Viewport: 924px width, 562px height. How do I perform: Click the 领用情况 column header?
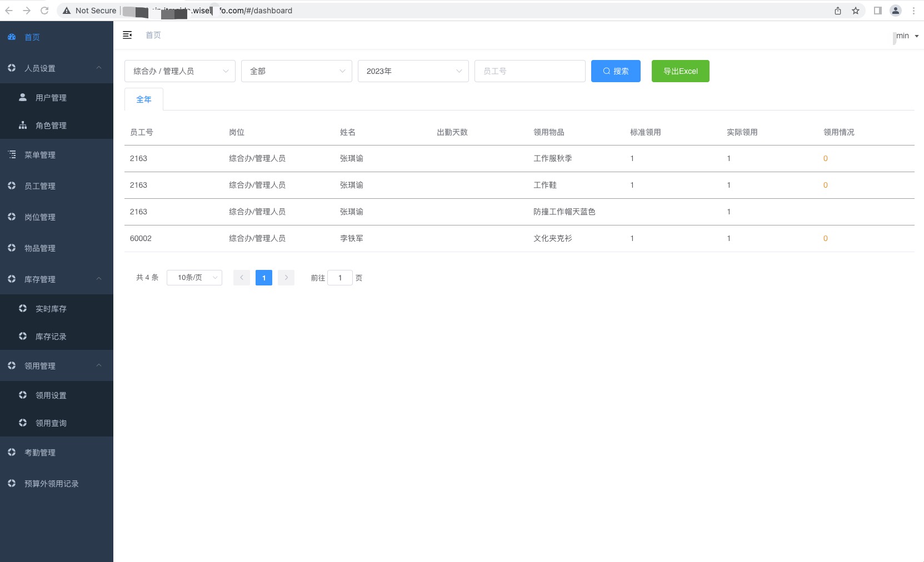[x=839, y=132]
